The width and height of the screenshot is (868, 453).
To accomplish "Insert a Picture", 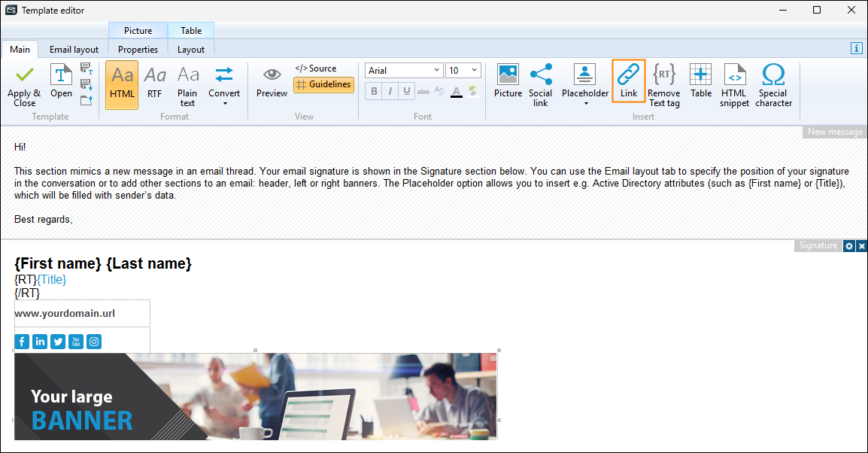I will [x=508, y=81].
